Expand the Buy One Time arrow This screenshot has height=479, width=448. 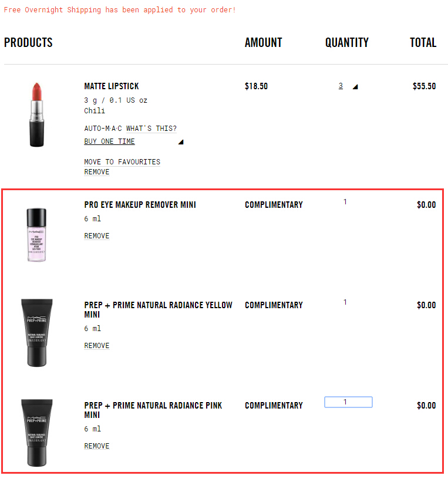[x=181, y=142]
